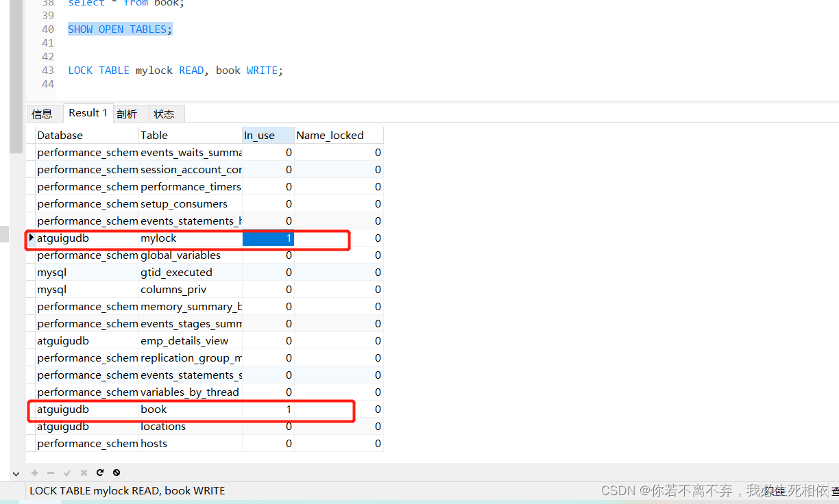Open the Result 1 tab
Viewport: 839px width, 504px height.
tap(88, 113)
